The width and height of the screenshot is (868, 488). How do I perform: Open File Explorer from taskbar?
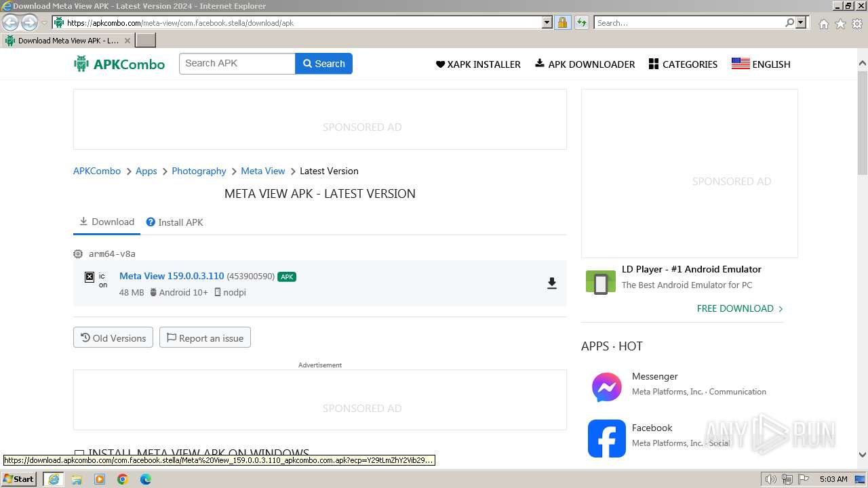77,479
